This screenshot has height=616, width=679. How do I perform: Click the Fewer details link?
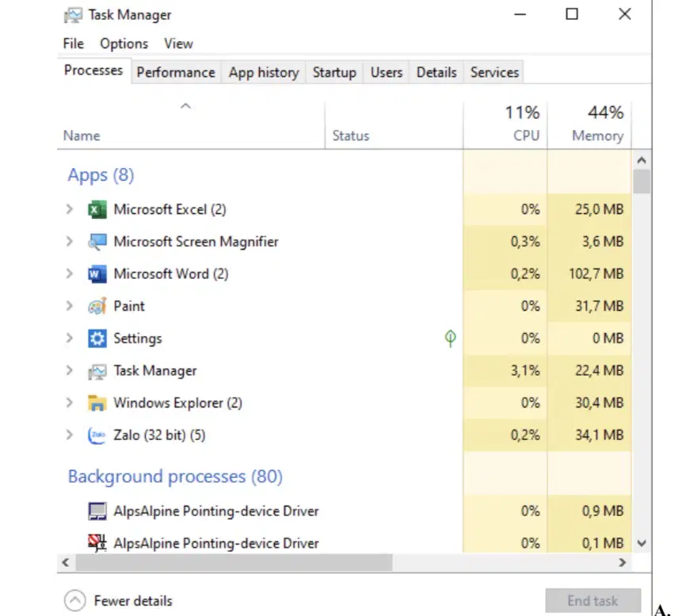coord(133,601)
